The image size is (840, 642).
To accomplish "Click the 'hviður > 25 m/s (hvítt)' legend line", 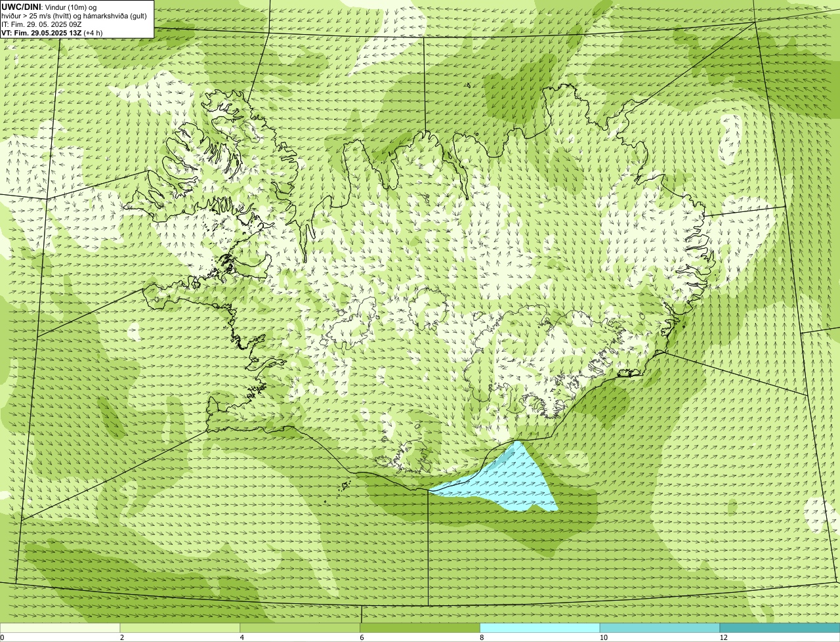I will click(x=74, y=15).
